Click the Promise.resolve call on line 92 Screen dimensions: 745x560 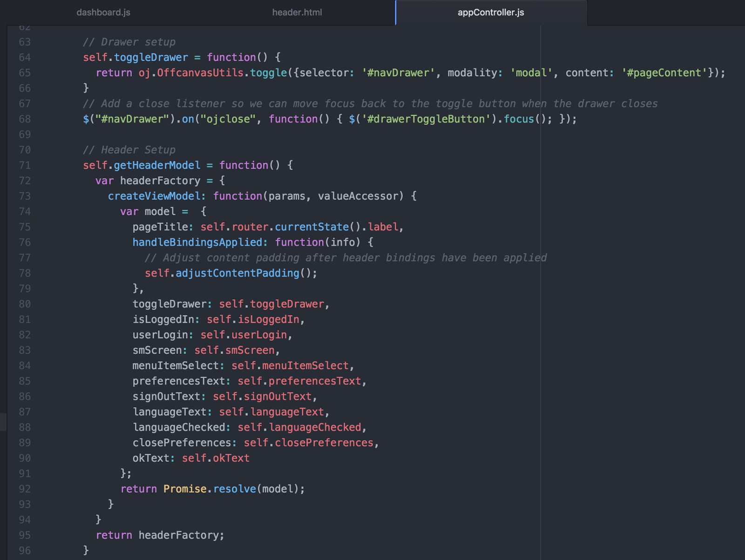pos(210,489)
